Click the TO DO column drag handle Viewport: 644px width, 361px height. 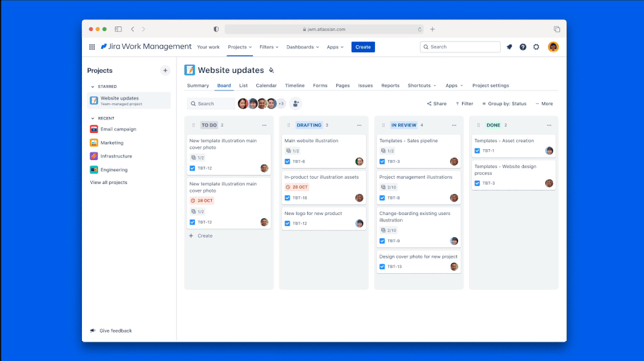(194, 125)
